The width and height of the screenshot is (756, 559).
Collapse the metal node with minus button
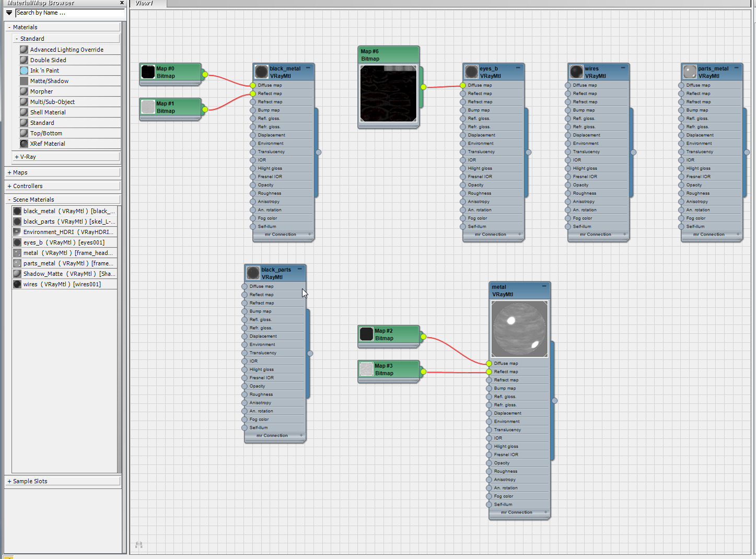coord(544,286)
